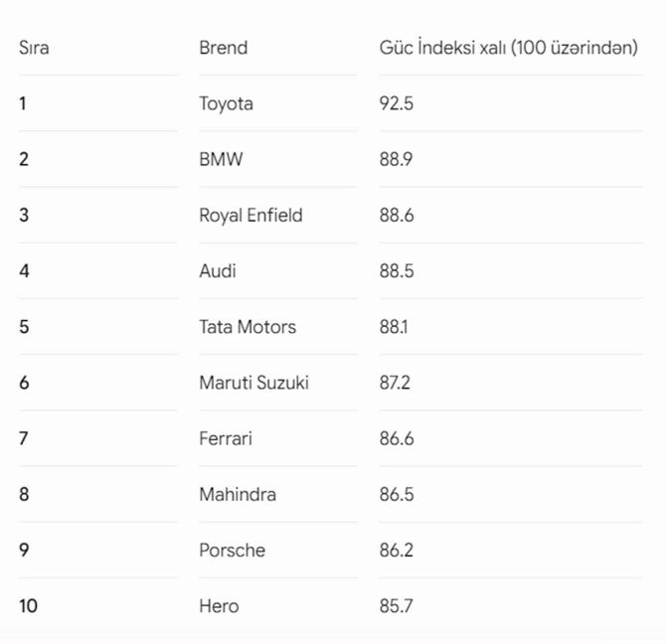Click the Sıra column header
The width and height of the screenshot is (666, 644).
point(34,48)
